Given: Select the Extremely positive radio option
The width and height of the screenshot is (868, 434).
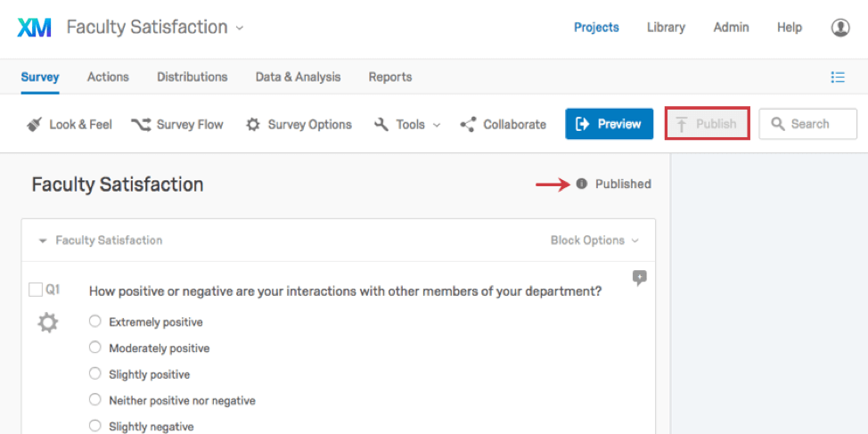Looking at the screenshot, I should tap(95, 321).
